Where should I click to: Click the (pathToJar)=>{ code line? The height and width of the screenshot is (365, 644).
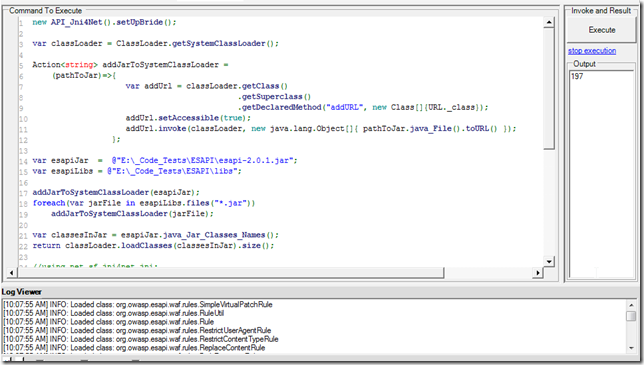pyautogui.click(x=84, y=76)
